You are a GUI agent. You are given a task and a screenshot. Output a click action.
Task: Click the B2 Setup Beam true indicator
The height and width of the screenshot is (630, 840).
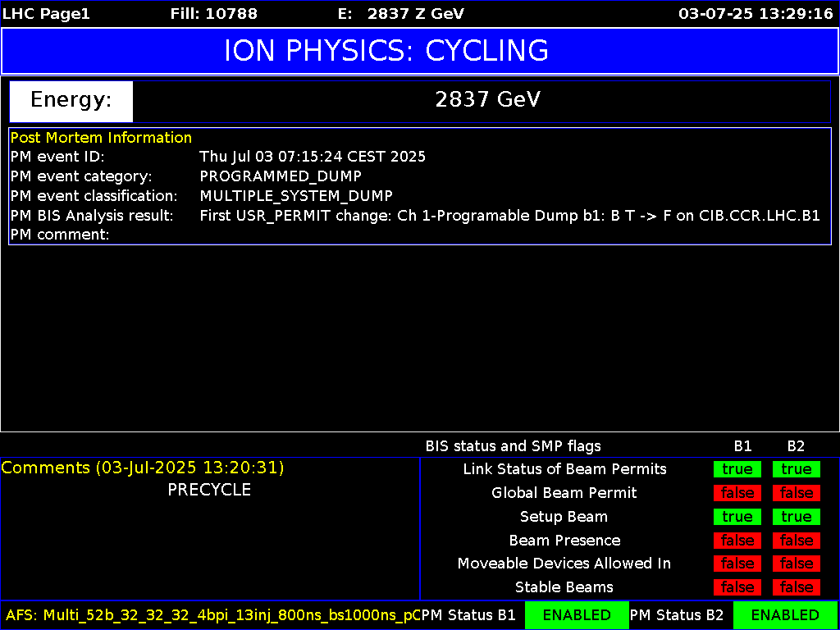click(x=796, y=517)
